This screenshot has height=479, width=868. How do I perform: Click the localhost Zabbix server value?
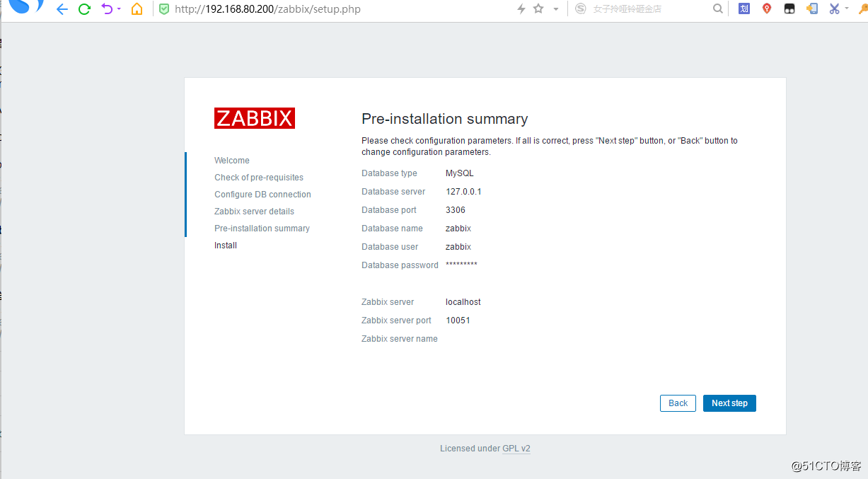[x=463, y=302]
